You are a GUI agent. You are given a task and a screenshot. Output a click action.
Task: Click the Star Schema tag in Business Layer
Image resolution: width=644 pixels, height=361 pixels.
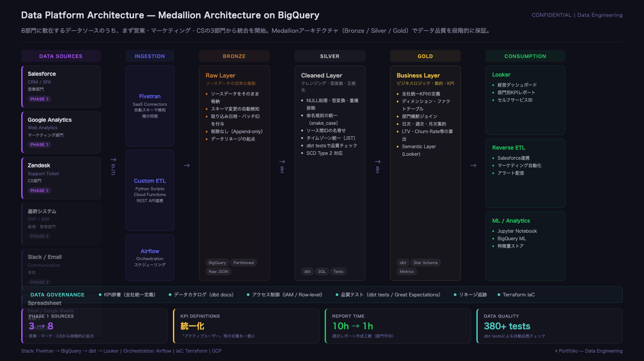(425, 263)
